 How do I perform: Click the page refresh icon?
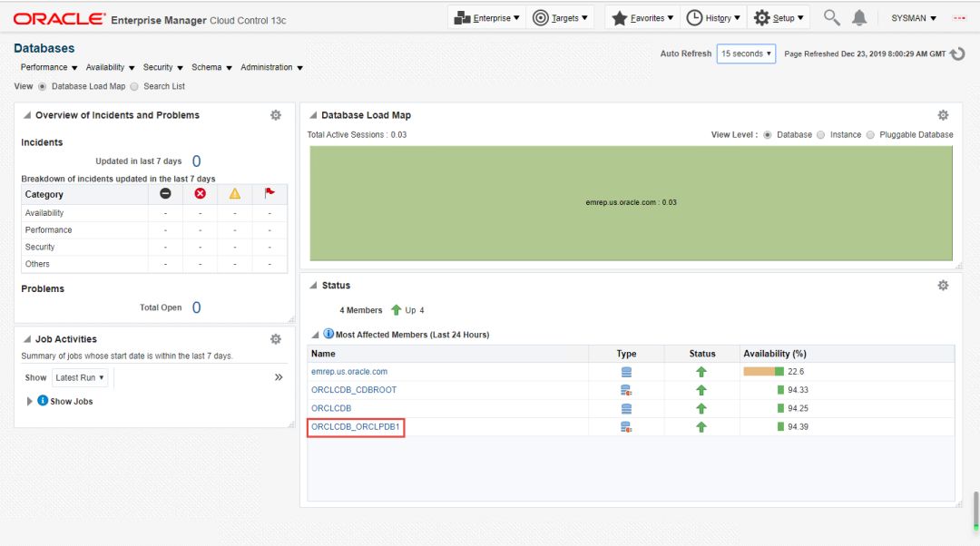click(x=957, y=54)
